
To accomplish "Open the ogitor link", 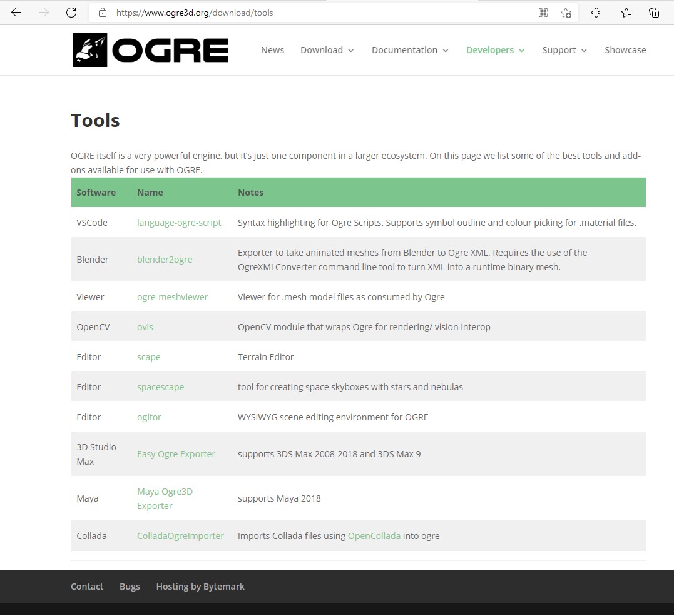I will point(149,417).
